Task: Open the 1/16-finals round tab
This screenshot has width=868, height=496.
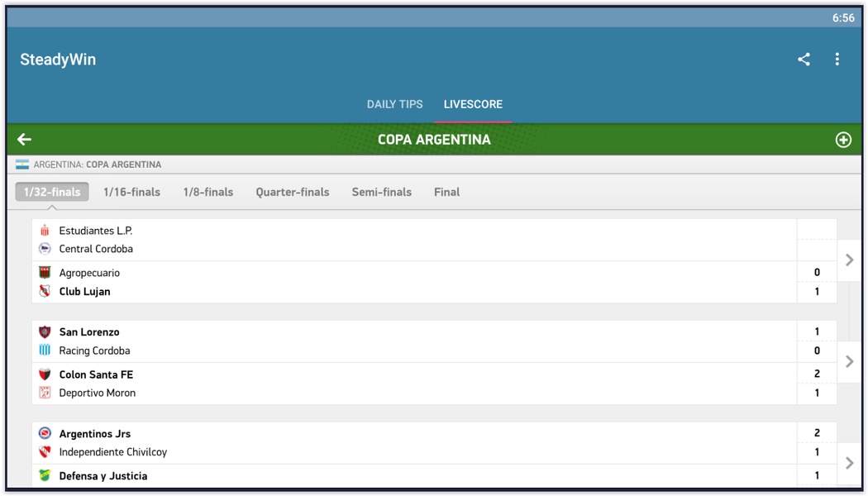Action: 131,192
